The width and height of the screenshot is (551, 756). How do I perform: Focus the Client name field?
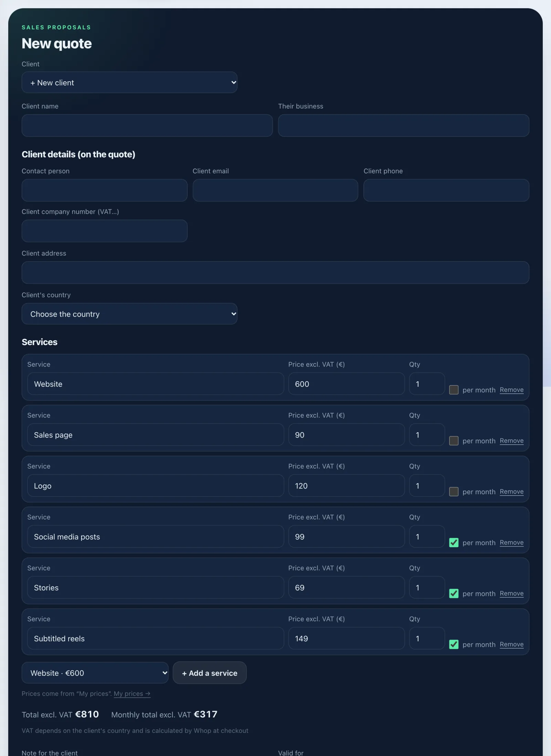[147, 125]
